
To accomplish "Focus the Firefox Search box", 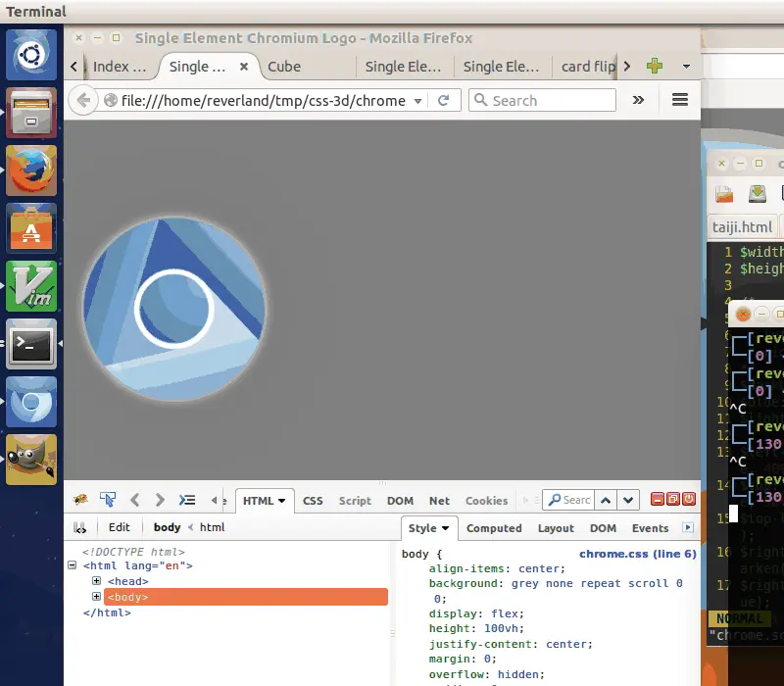I will [x=542, y=100].
